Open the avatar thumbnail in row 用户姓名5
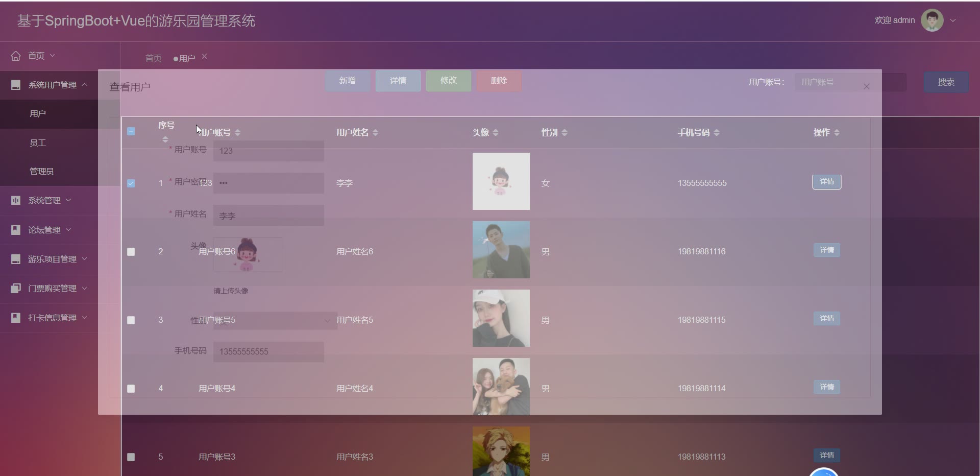 click(501, 318)
